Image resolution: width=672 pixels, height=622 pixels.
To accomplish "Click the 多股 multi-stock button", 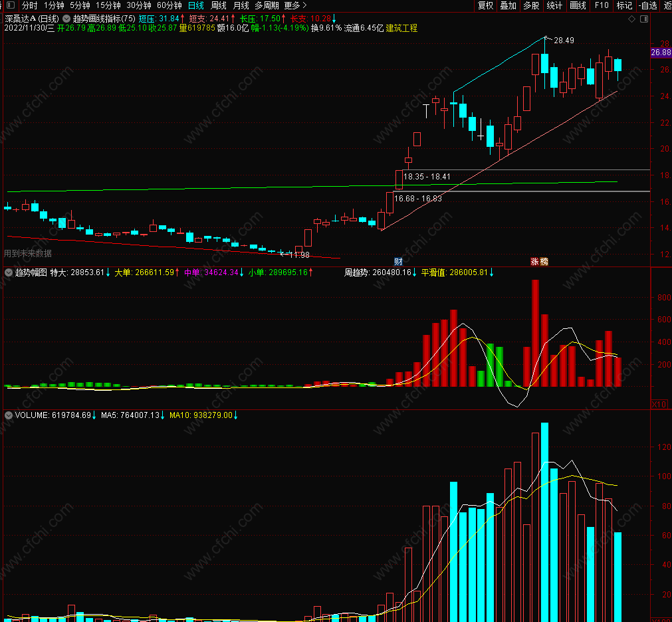I will click(x=531, y=5).
